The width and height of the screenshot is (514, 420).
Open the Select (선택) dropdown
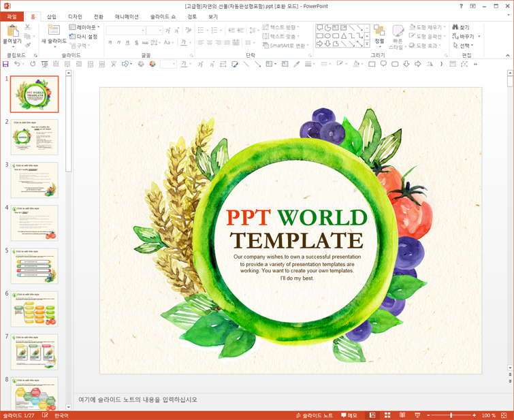[x=464, y=46]
